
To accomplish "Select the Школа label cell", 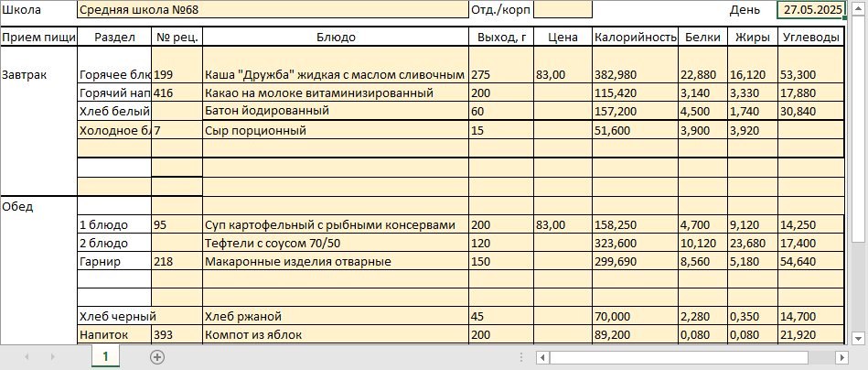I will [x=38, y=9].
